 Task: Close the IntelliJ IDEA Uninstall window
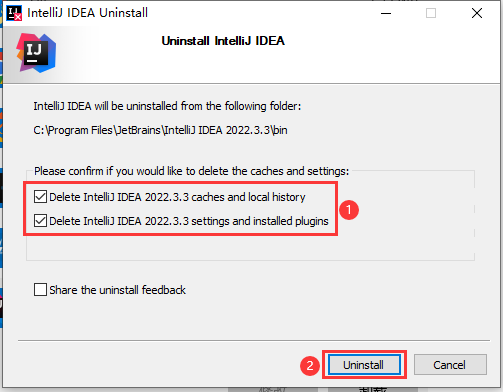pyautogui.click(x=477, y=13)
